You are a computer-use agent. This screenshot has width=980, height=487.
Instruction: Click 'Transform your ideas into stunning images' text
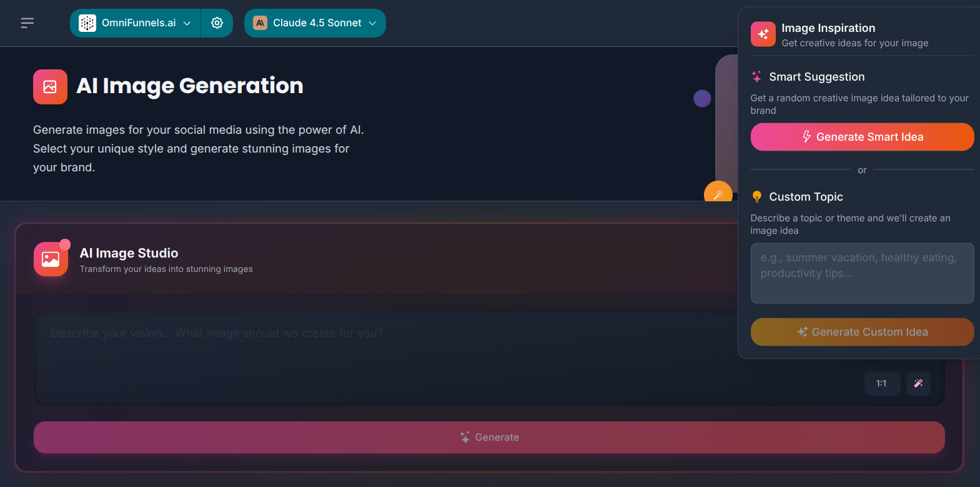tap(166, 269)
